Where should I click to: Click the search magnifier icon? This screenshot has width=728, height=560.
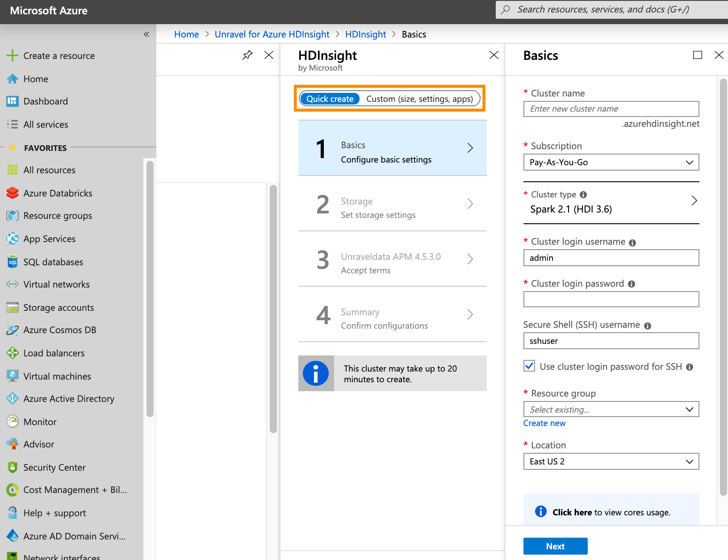(x=506, y=9)
